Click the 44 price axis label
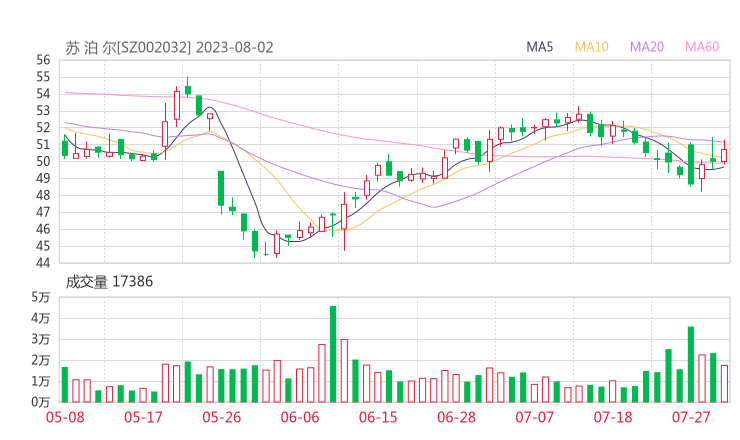This screenshot has height=440, width=740. 43,263
